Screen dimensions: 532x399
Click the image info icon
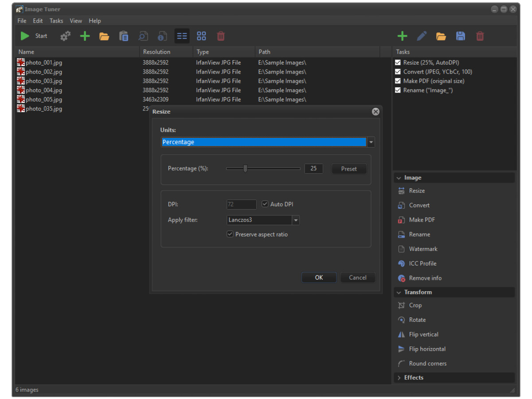pos(163,36)
